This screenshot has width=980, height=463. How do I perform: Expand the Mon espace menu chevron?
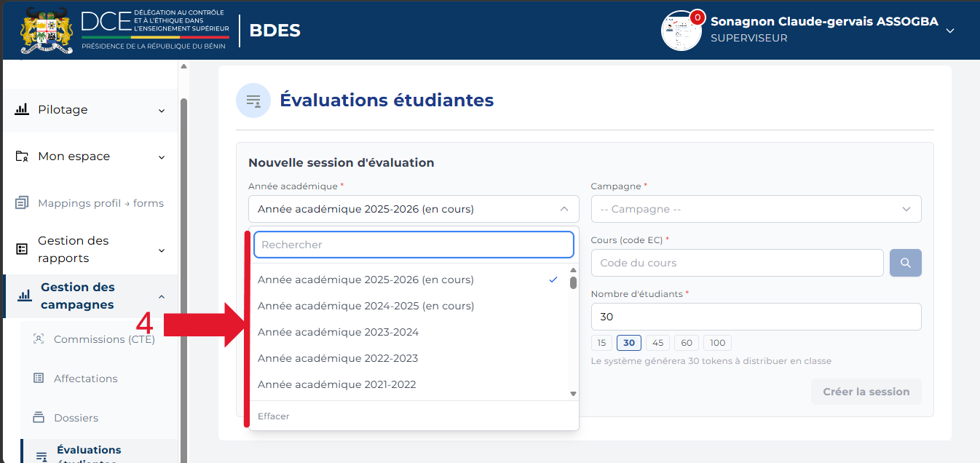coord(162,157)
